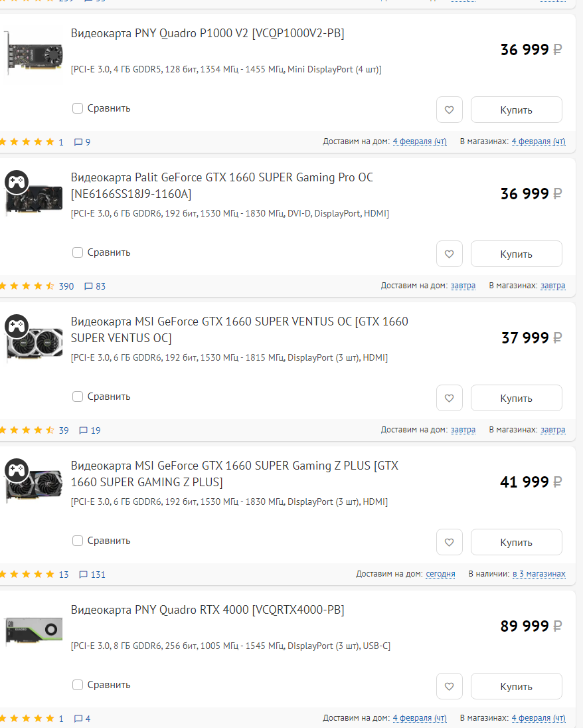The width and height of the screenshot is (583, 728).
Task: Add Palit GTX 1660 SUPER Gaming Pro to wishlist
Action: 450,254
